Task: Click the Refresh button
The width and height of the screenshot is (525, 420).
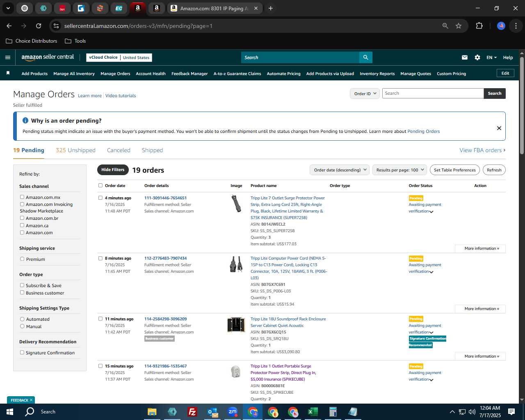Action: 494,170
